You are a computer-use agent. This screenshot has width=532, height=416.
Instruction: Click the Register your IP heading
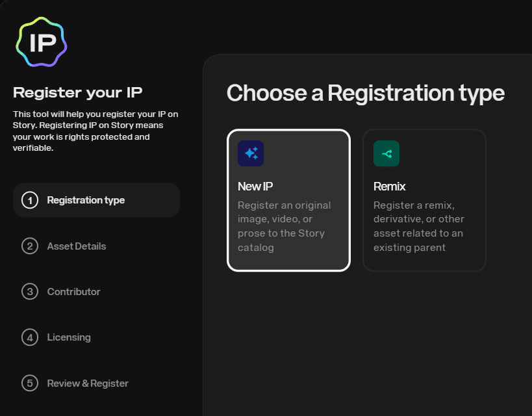click(x=78, y=93)
